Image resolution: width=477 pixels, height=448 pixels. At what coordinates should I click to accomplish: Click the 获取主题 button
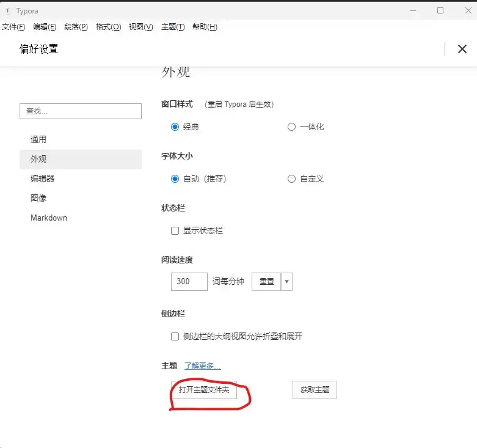click(x=315, y=390)
